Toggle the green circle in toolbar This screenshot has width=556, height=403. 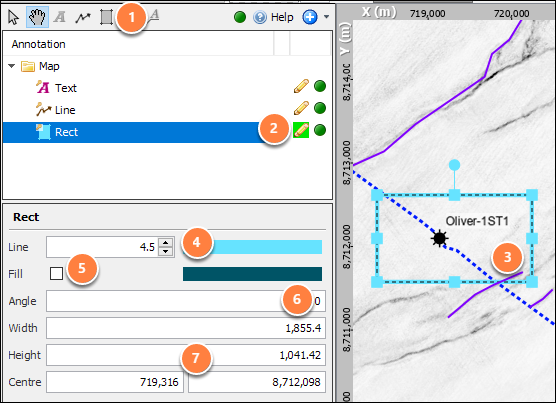(x=240, y=17)
